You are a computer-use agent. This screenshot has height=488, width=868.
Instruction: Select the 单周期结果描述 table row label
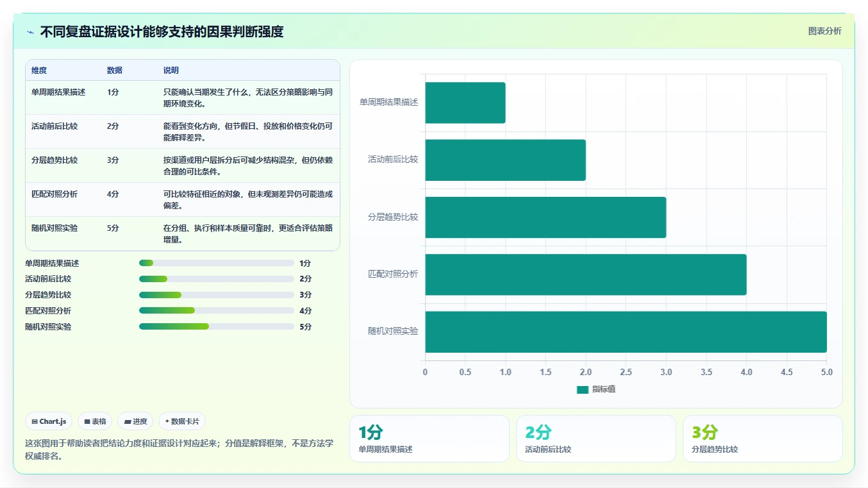(58, 92)
